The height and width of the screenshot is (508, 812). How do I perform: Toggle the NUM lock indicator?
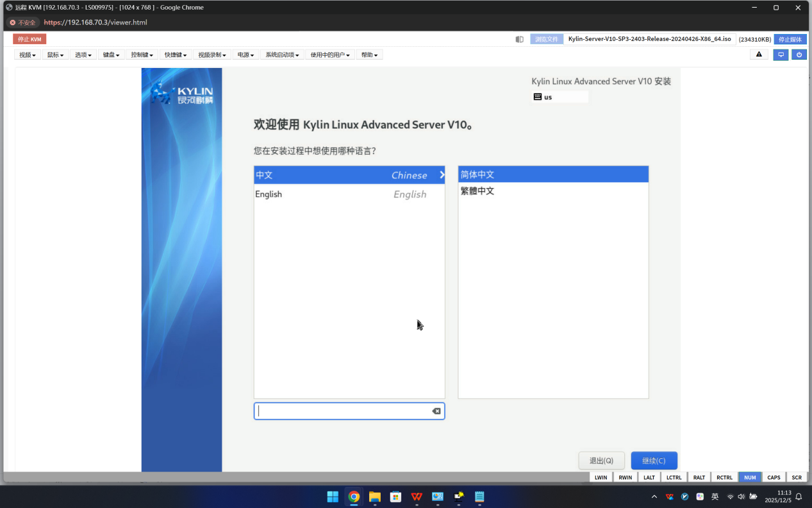click(750, 477)
